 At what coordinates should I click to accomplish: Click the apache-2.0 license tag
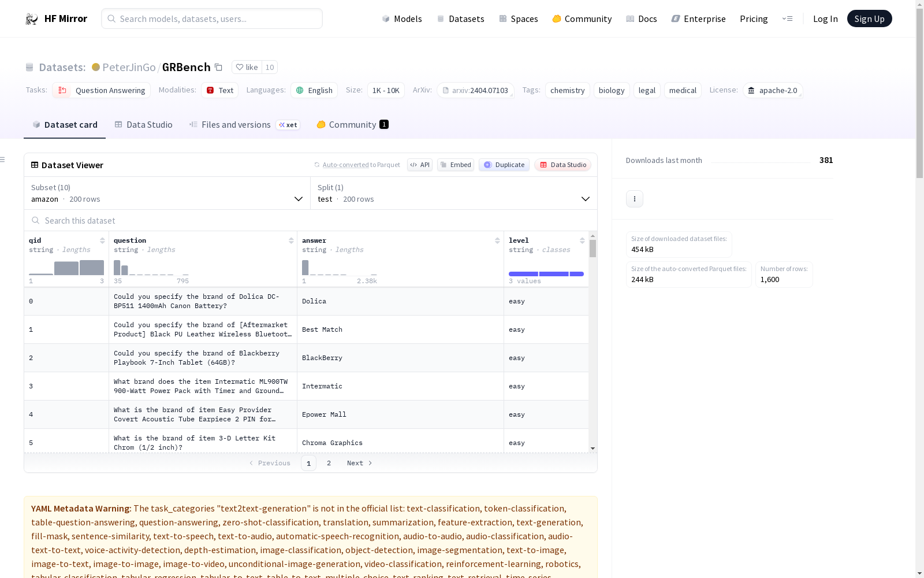773,90
